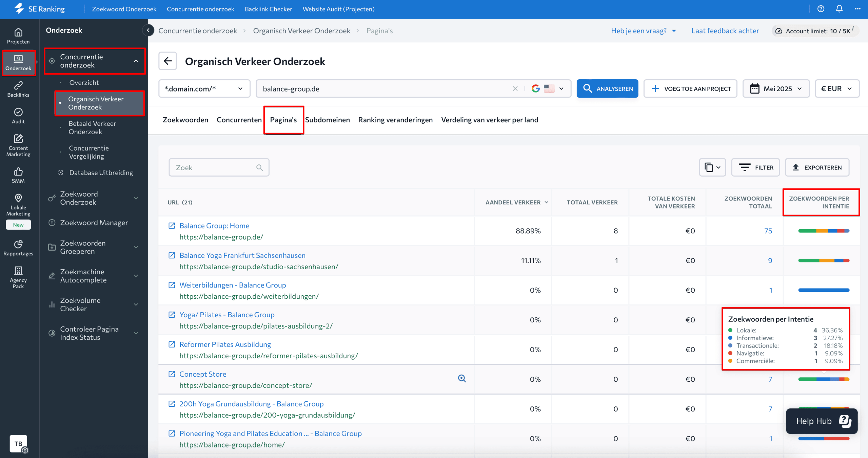Open SMM in the sidebar

18,175
